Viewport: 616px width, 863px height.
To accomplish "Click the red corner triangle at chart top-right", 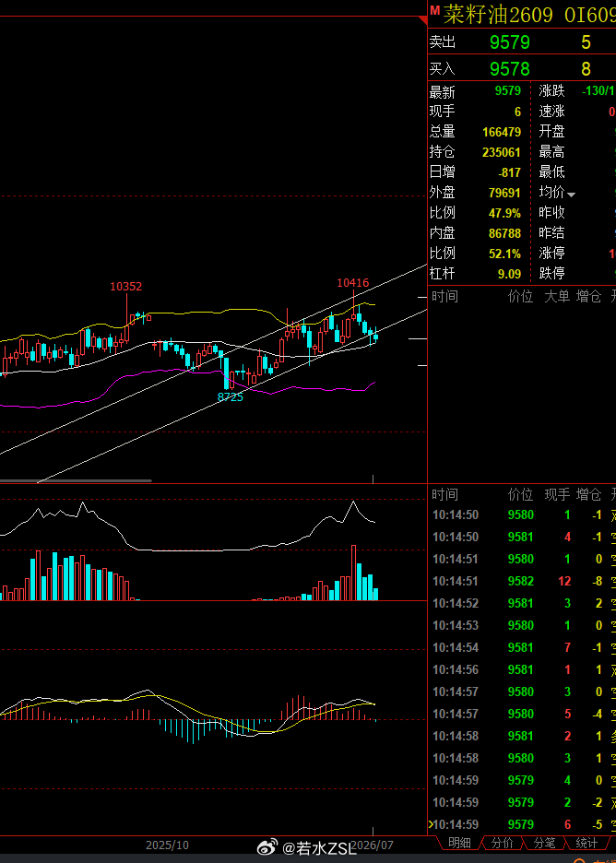I will point(424,20).
